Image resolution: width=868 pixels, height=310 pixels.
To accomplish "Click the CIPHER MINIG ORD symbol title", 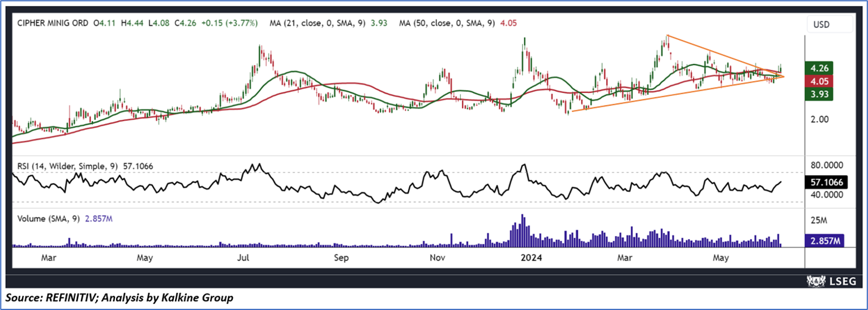I will tap(52, 23).
